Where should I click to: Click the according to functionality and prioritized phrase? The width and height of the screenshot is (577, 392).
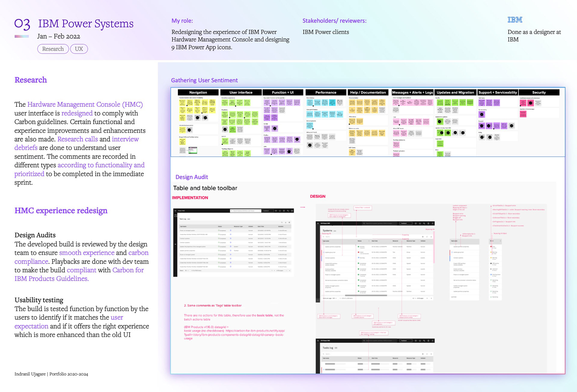(80, 169)
